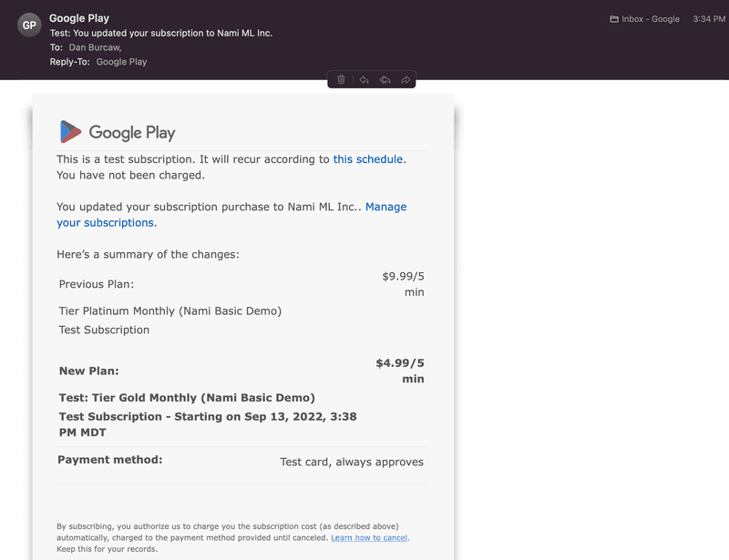Image resolution: width=729 pixels, height=560 pixels.
Task: Click recipient Dan Burcaw
Action: click(96, 47)
